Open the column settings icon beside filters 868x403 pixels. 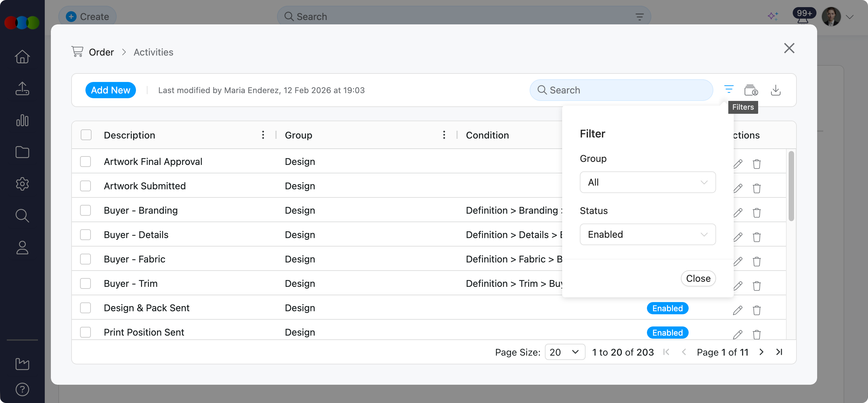[751, 90]
